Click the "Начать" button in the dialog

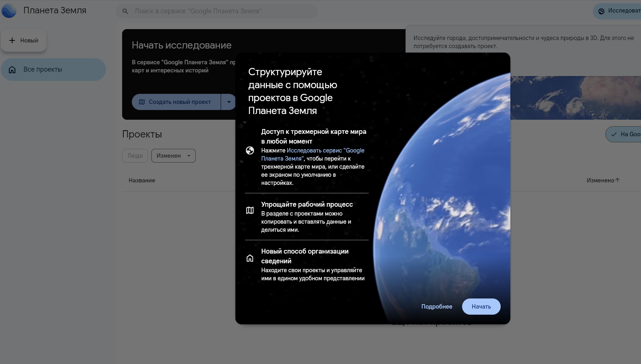pos(481,307)
